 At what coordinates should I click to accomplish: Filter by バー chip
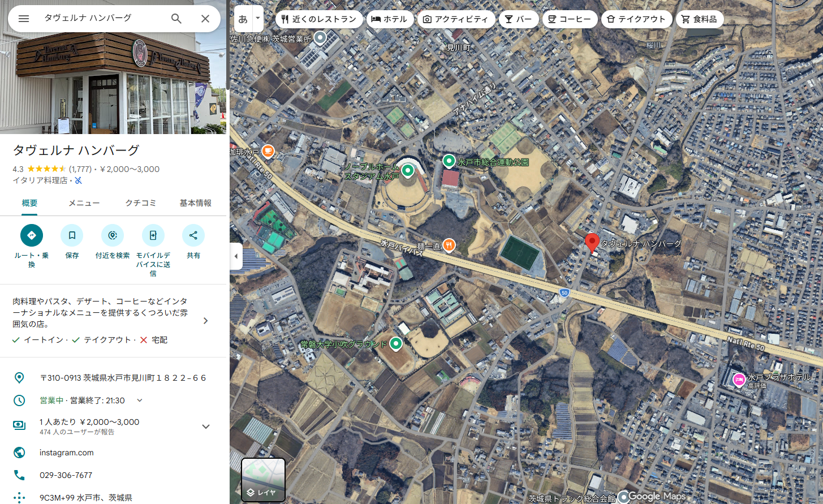(519, 19)
